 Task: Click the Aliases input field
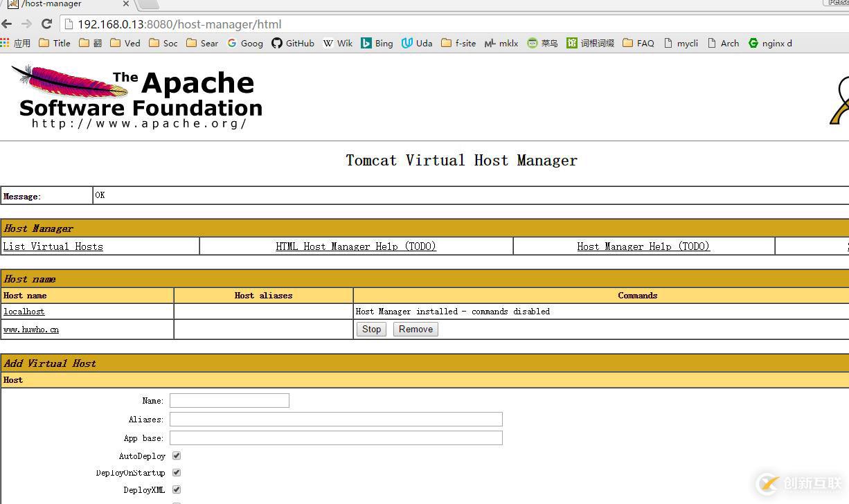coord(336,419)
